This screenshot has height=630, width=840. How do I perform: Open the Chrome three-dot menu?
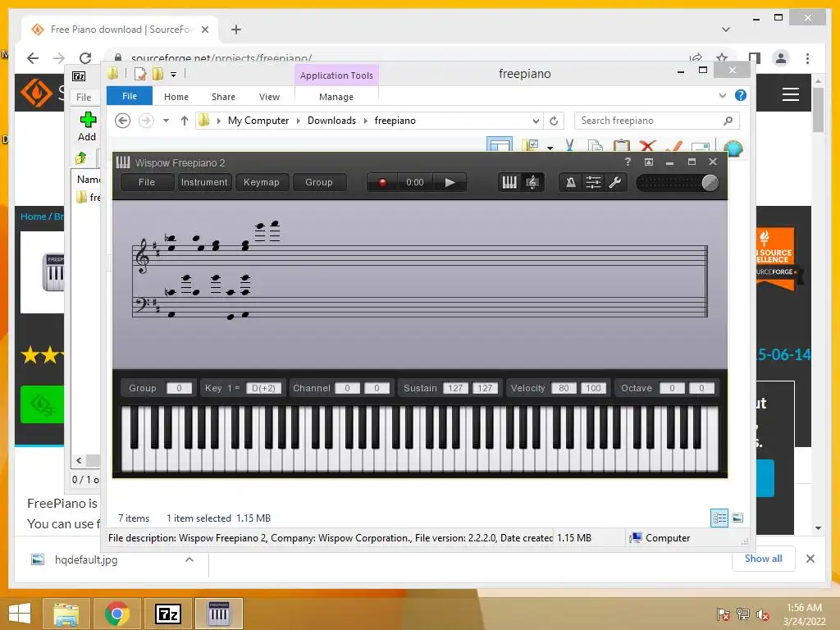point(807,58)
